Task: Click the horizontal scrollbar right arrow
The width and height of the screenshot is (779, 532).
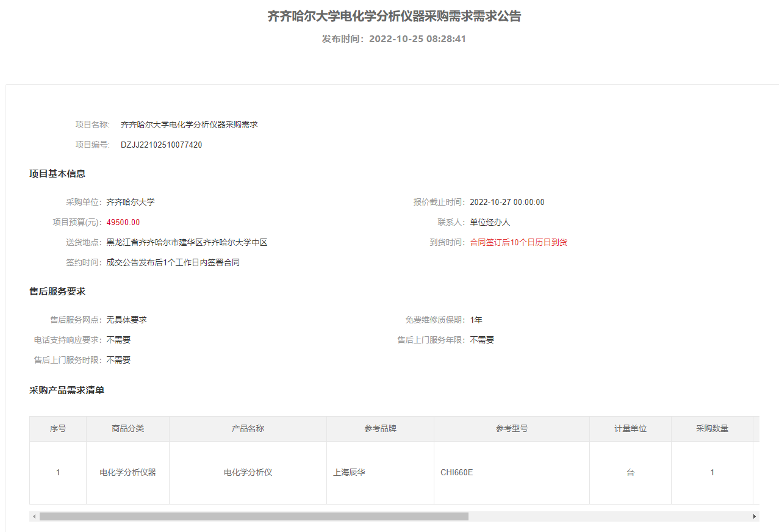Action: (755, 516)
